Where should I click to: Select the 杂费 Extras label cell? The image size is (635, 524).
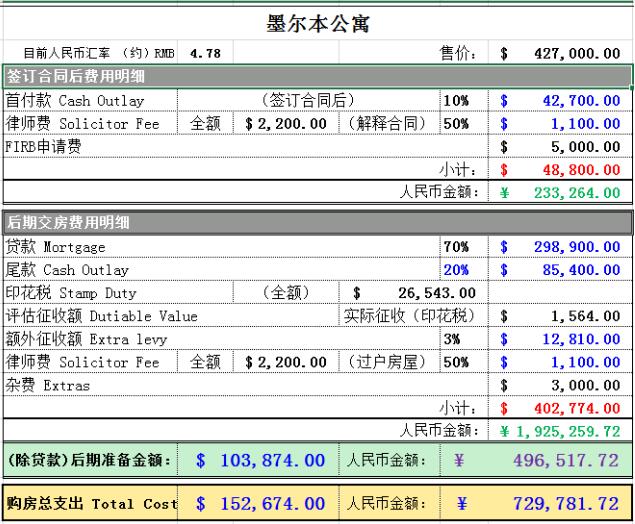coord(48,385)
